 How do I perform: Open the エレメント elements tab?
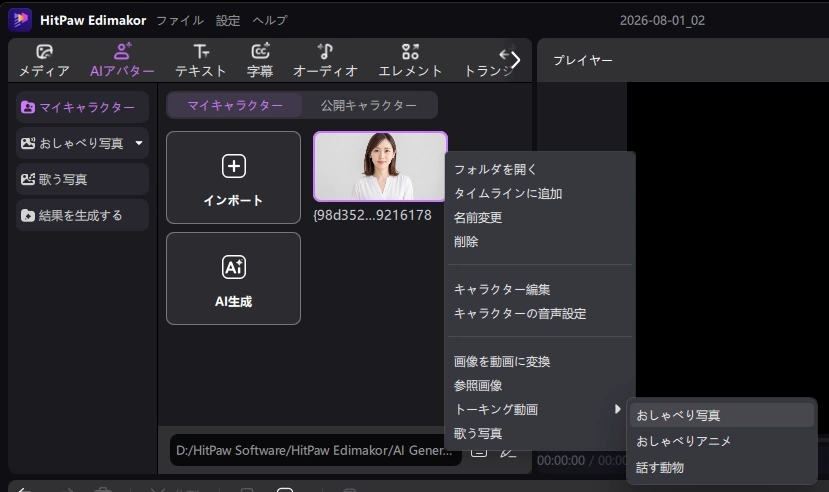[x=410, y=61]
